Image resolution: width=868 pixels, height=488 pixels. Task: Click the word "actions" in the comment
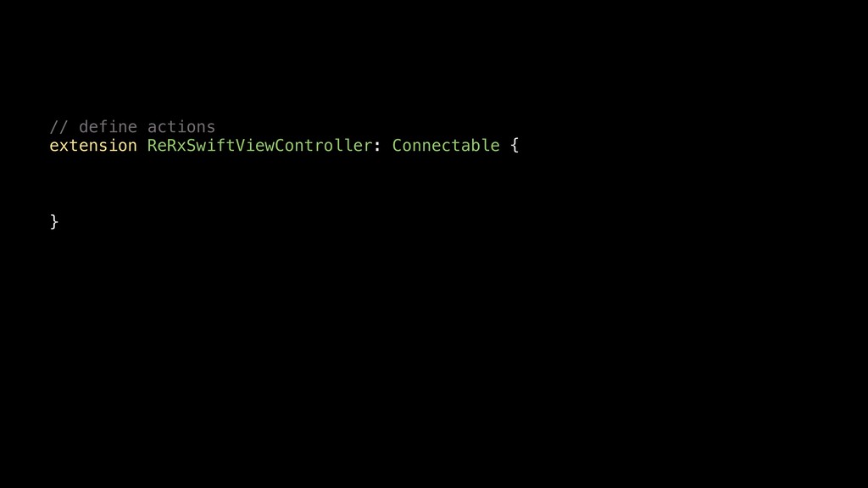(181, 127)
